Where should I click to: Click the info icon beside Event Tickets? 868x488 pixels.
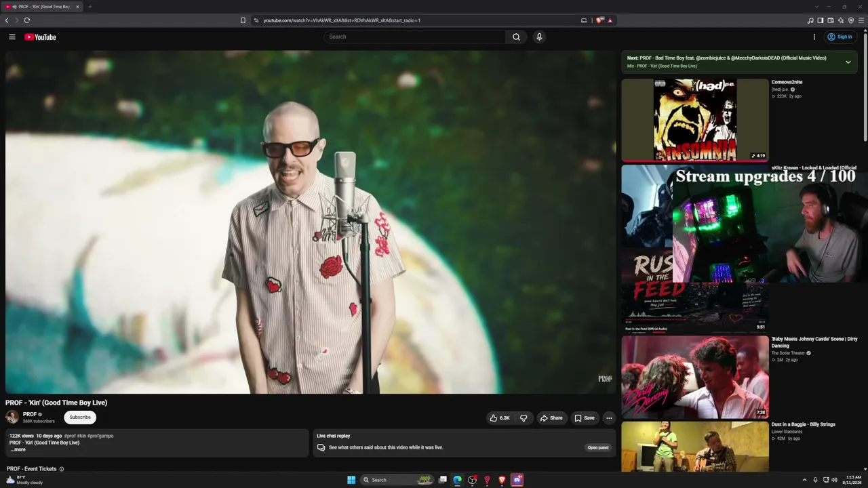click(x=62, y=469)
